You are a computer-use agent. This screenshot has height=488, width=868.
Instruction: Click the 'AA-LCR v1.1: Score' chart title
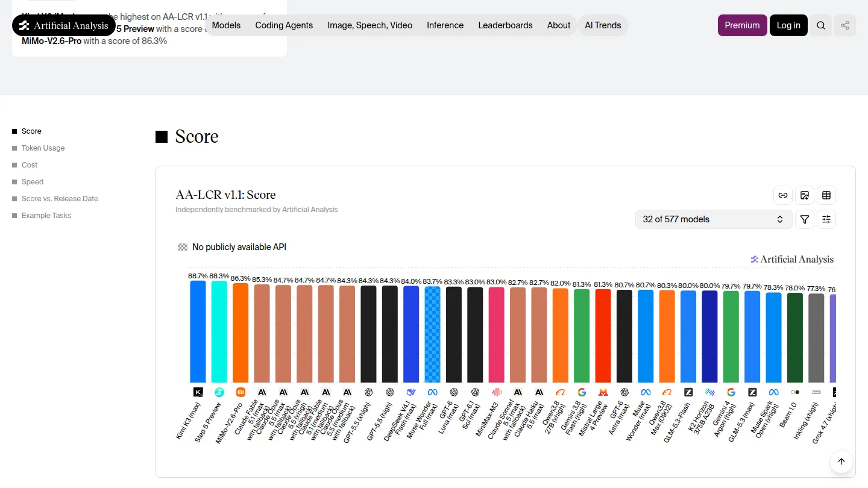point(225,195)
